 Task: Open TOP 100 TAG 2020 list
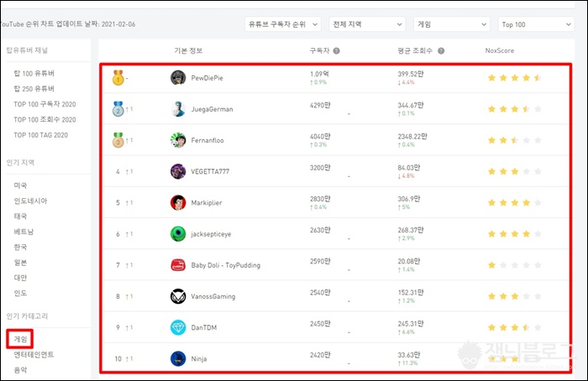tap(41, 135)
